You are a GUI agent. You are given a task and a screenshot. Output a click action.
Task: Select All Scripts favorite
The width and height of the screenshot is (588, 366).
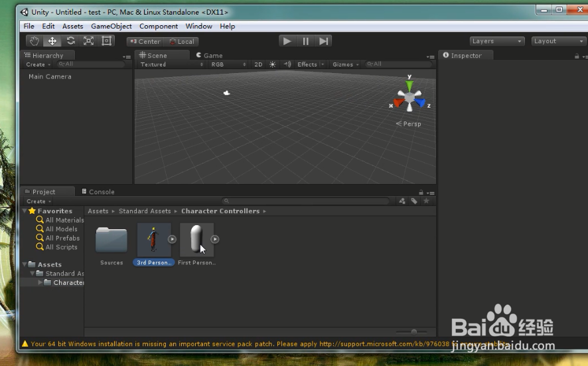click(56, 247)
